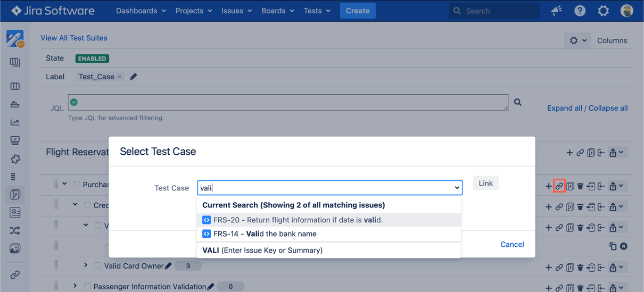Open the Test Case combo box dropdown arrow

pos(457,188)
